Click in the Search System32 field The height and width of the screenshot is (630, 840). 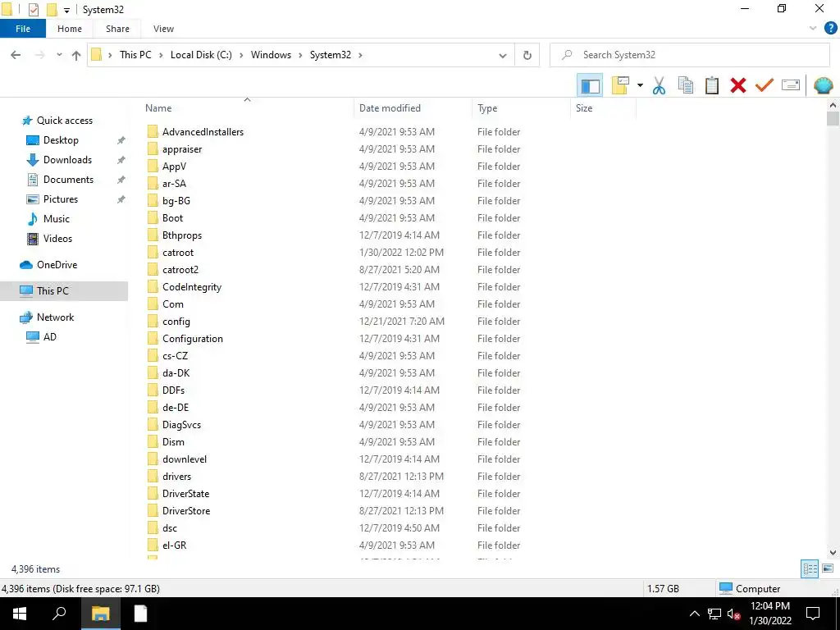pyautogui.click(x=689, y=55)
